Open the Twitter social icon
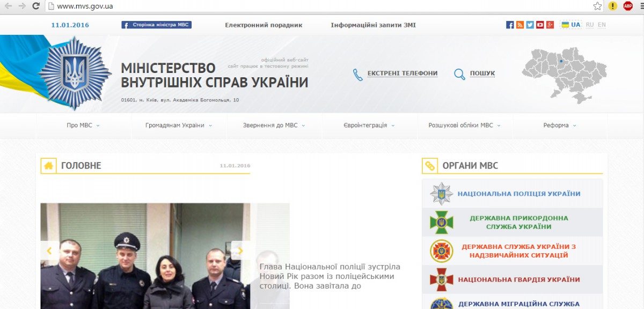644x309 pixels. click(530, 25)
